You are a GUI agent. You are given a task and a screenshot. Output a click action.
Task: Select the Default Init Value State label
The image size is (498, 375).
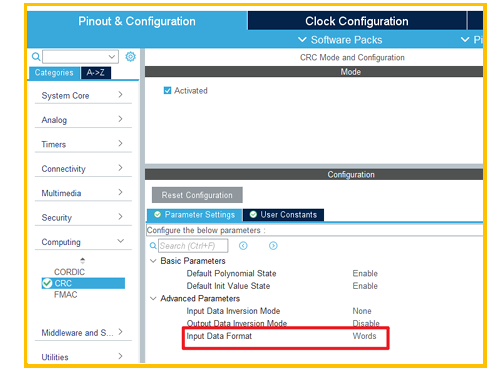pos(228,286)
